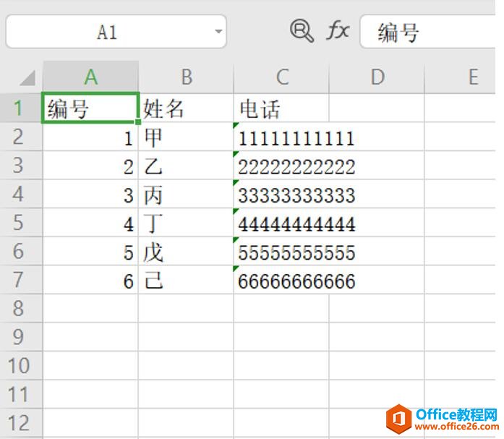
Task: Select column A header
Action: 90,77
